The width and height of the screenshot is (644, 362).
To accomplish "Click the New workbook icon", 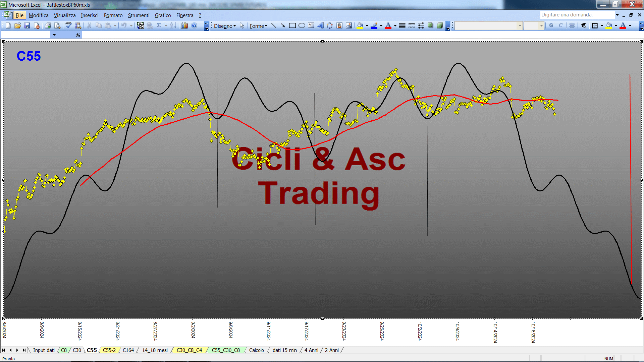I will (x=8, y=25).
